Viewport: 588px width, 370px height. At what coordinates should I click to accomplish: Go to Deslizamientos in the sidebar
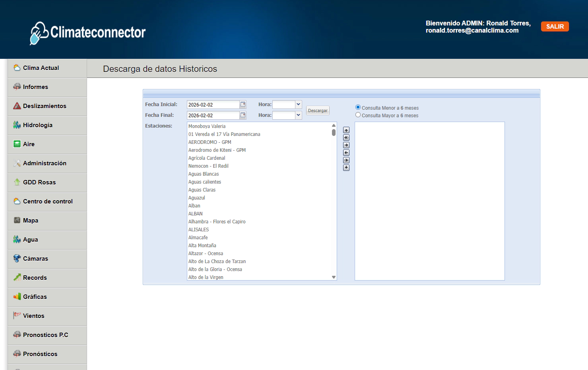pos(45,106)
